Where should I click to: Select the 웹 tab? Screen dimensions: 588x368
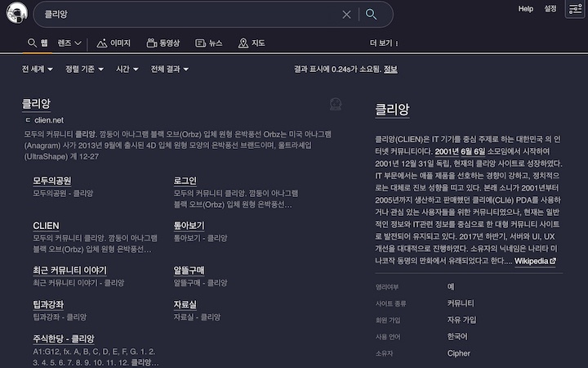(38, 43)
